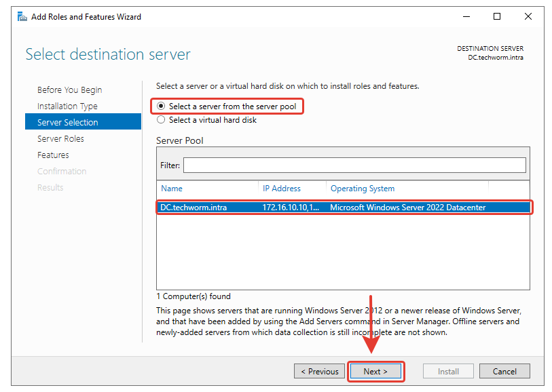Choose 'Select a virtual hard disk' option
This screenshot has width=552, height=392.
[x=161, y=120]
